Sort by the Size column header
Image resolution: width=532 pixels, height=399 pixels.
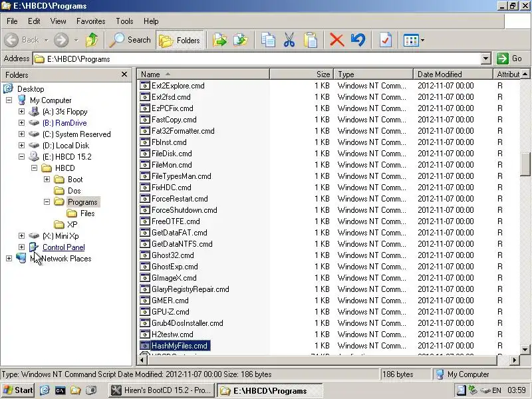coord(302,74)
